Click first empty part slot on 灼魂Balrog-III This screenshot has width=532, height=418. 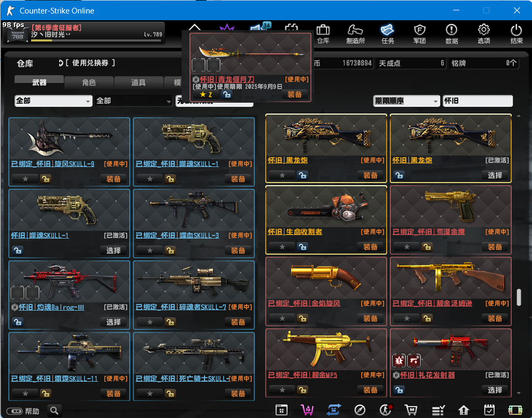tap(18, 292)
